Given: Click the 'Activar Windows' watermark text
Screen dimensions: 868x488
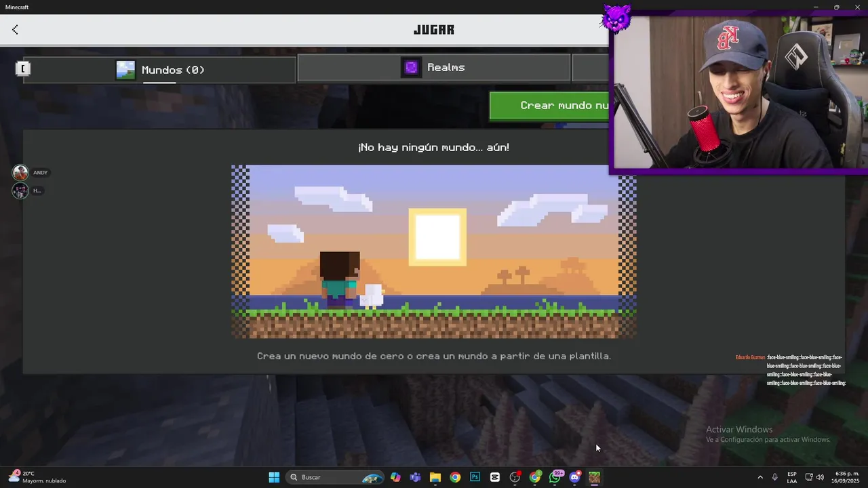Looking at the screenshot, I should point(739,429).
